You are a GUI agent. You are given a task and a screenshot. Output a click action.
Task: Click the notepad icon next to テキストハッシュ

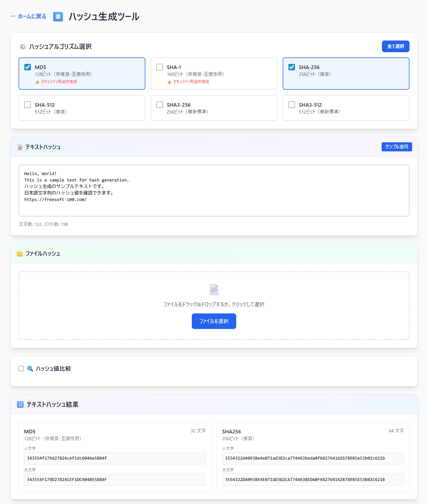tap(20, 147)
